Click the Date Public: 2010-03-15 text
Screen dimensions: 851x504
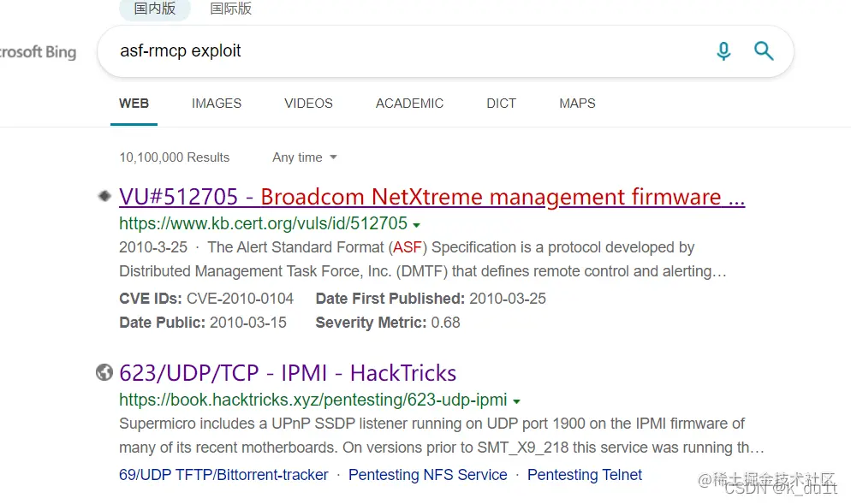coord(202,323)
